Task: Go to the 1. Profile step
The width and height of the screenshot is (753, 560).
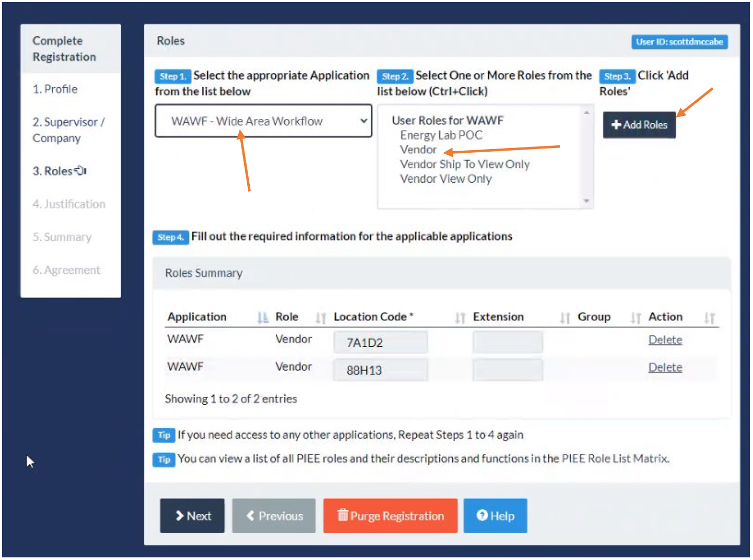Action: [x=55, y=89]
